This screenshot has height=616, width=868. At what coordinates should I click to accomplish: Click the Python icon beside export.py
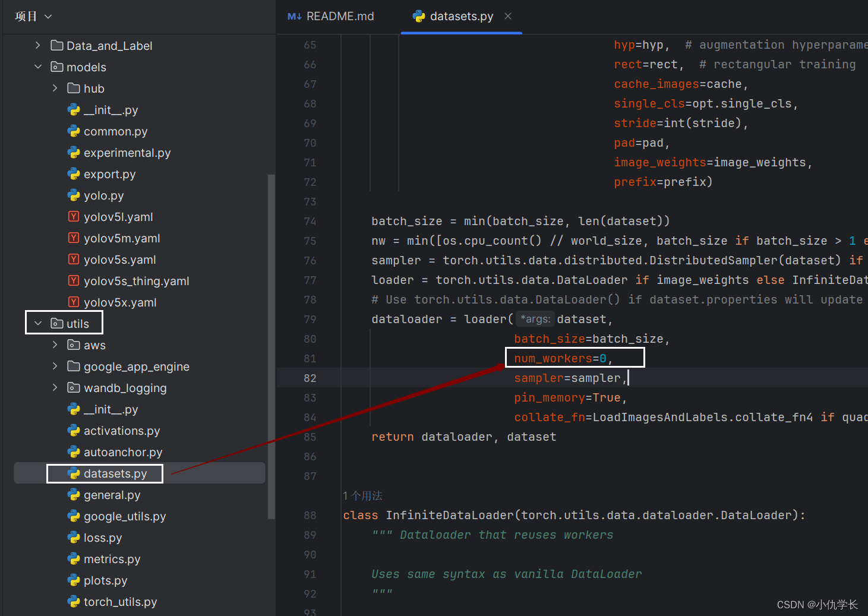coord(74,174)
